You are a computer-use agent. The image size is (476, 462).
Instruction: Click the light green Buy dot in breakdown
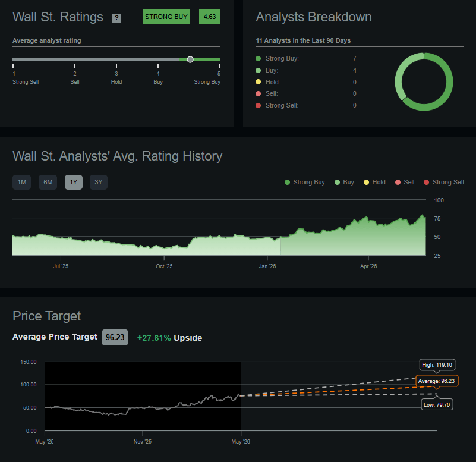click(x=259, y=71)
